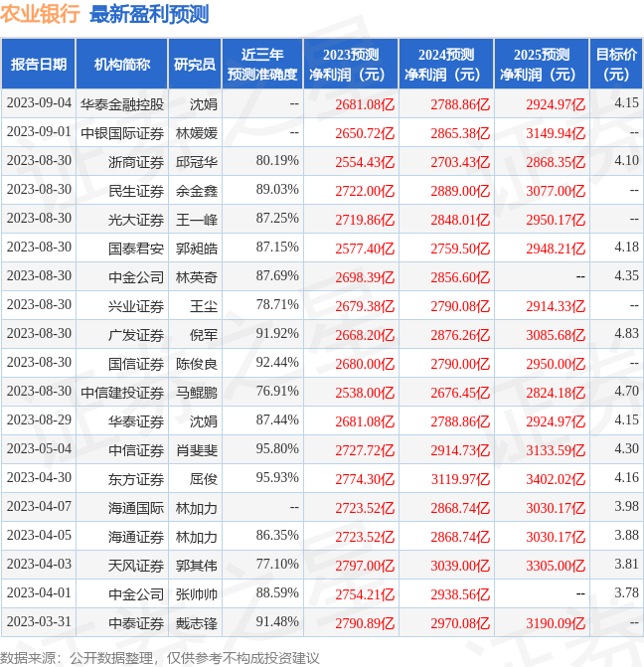Click the date 2023-09-04
644x667 pixels.
(39, 103)
